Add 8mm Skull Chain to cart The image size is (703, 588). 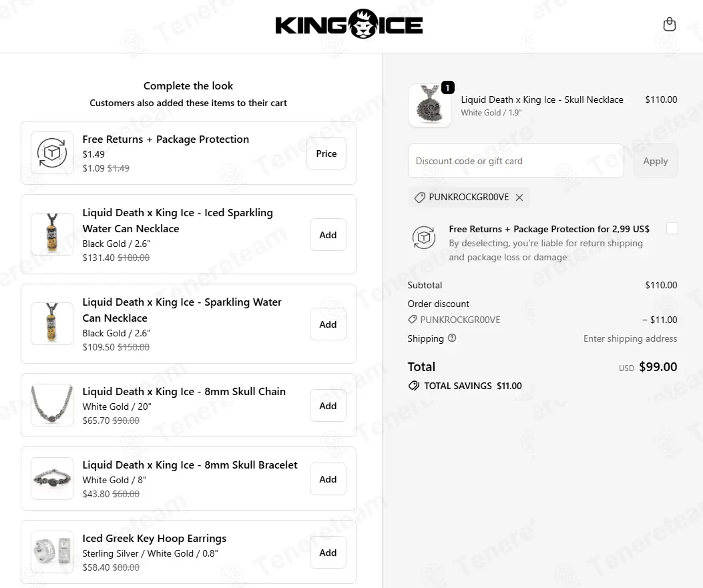point(328,406)
